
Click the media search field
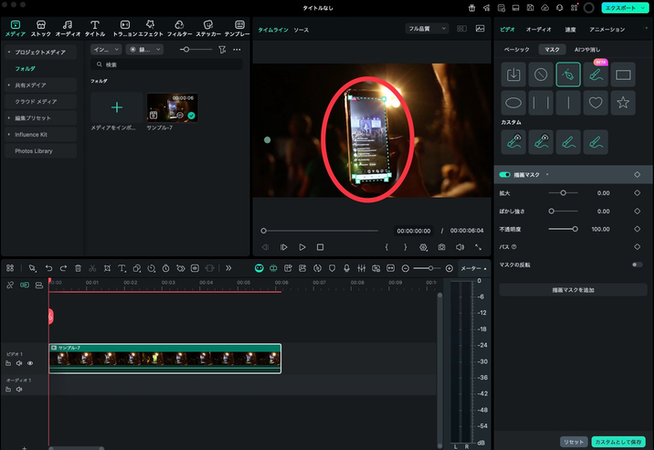(x=166, y=65)
